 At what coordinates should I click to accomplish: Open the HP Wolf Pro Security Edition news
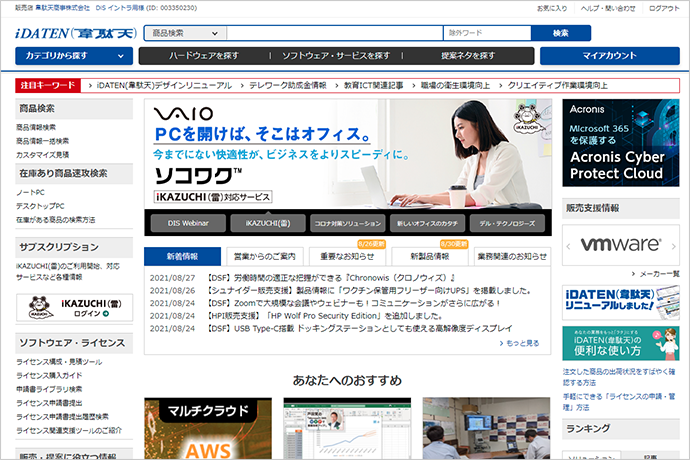click(325, 316)
